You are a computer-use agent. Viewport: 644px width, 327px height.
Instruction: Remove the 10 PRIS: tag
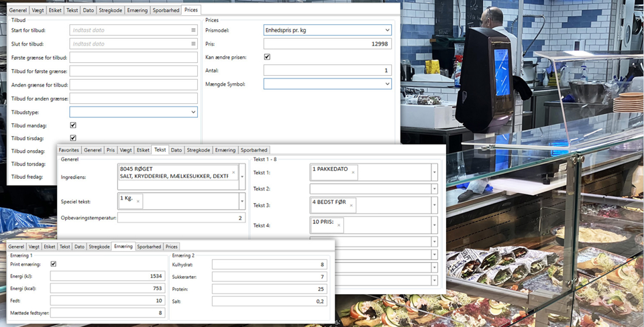pos(339,225)
